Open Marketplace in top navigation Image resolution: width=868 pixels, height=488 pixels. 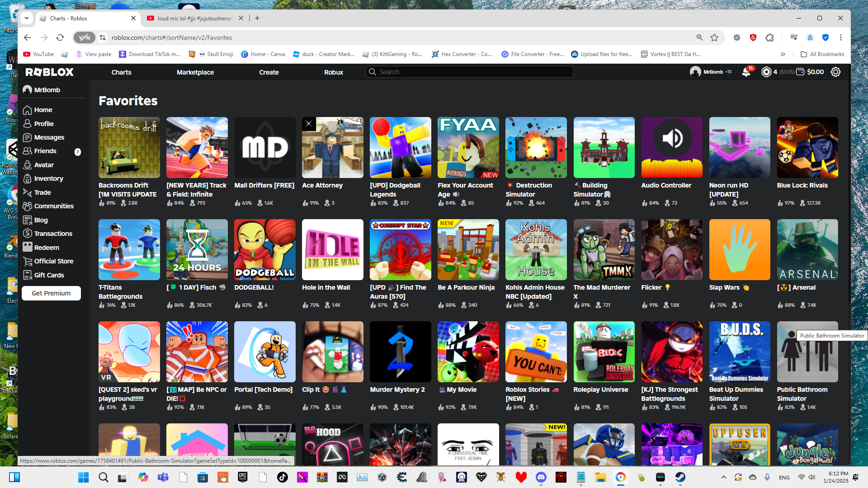point(195,72)
